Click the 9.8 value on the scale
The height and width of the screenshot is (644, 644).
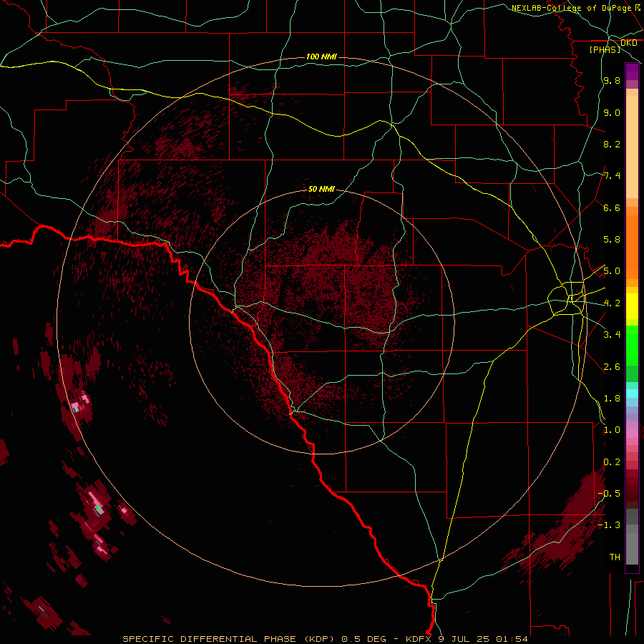(612, 81)
